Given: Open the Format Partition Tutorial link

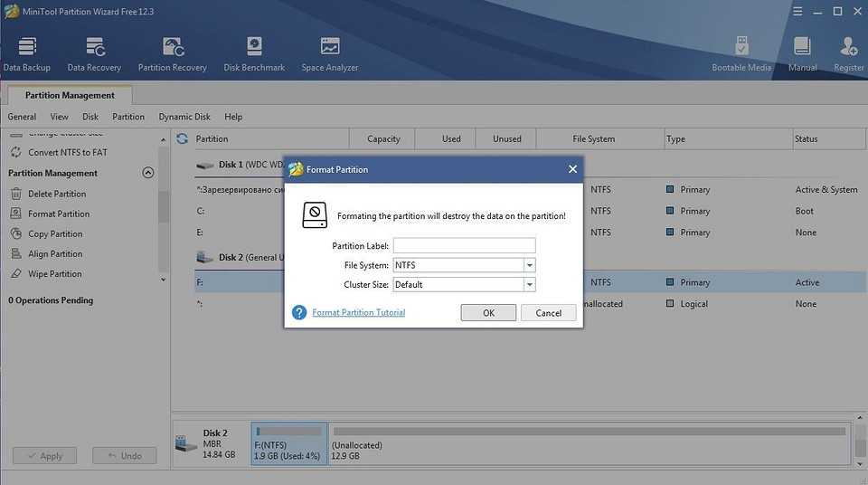Looking at the screenshot, I should click(358, 312).
